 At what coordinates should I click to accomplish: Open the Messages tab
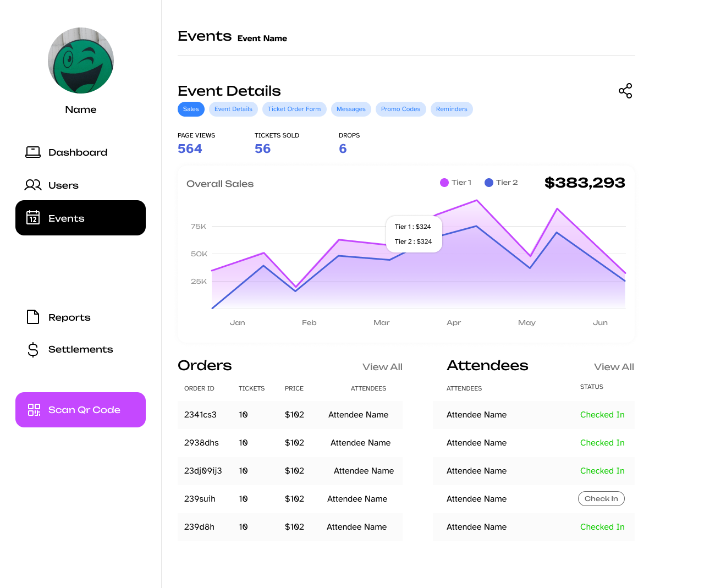click(351, 109)
